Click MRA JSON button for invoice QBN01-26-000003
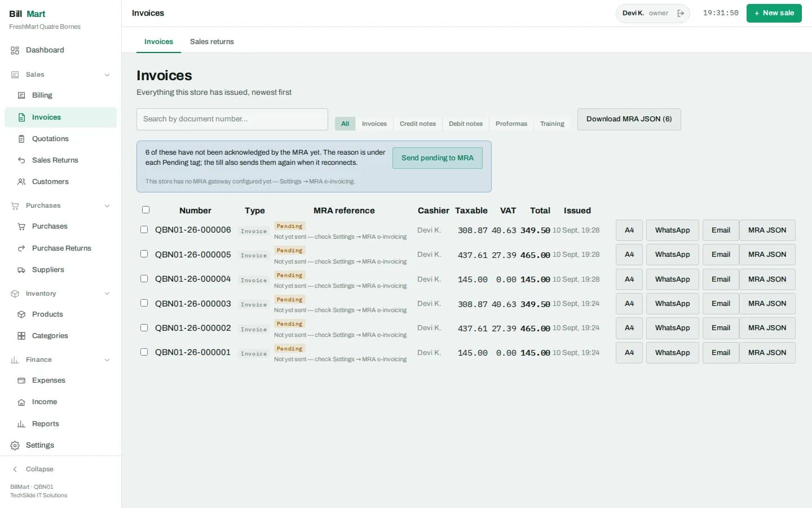812x508 pixels. (767, 304)
